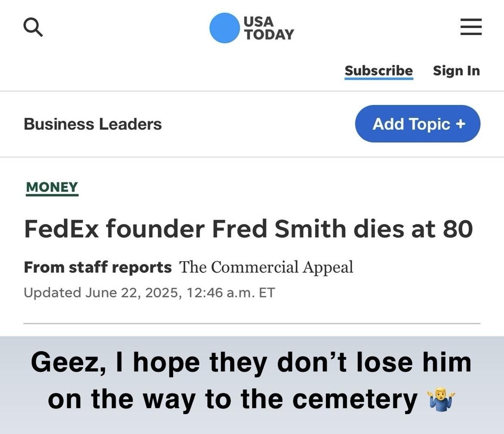Open the Subscribe link
This screenshot has height=434, width=504.
pyautogui.click(x=379, y=71)
